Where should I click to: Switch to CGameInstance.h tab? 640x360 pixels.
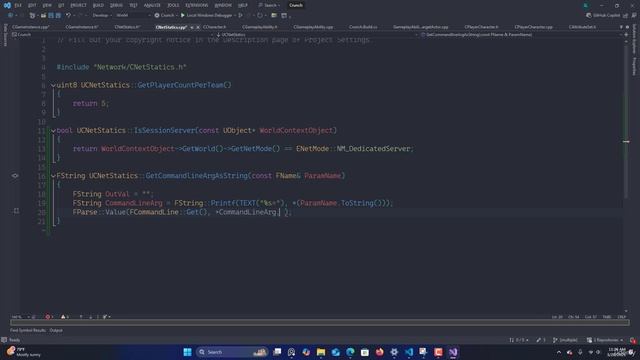pos(82,27)
